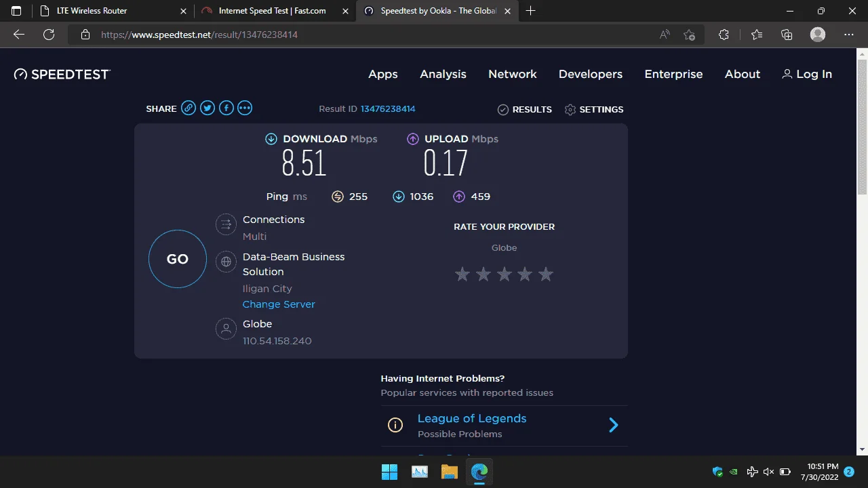Rate provider Globe two stars
The width and height of the screenshot is (868, 488).
484,274
